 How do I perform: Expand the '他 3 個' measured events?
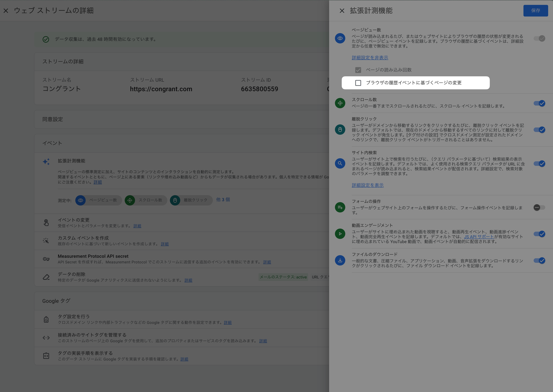[x=223, y=200]
